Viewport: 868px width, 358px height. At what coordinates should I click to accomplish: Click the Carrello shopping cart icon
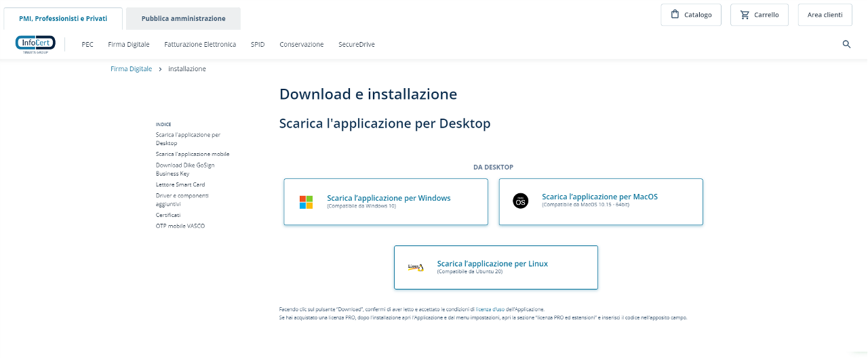pyautogui.click(x=745, y=15)
